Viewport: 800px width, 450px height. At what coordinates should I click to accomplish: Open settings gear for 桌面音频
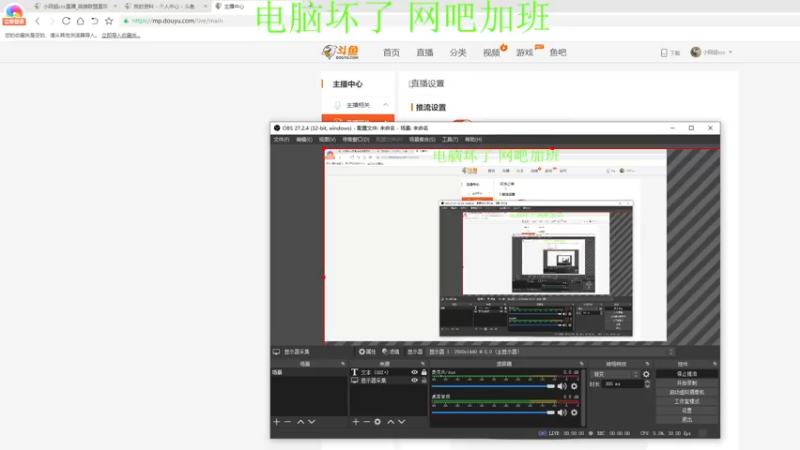(x=574, y=412)
